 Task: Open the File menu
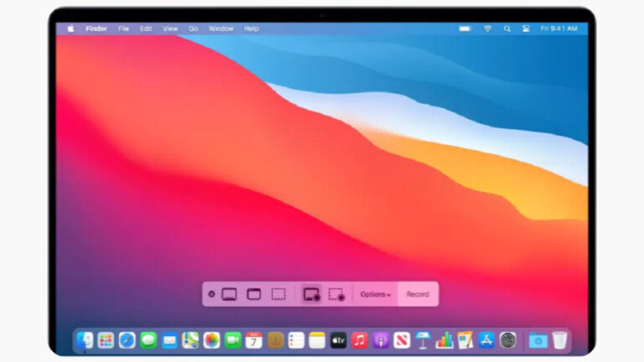123,28
